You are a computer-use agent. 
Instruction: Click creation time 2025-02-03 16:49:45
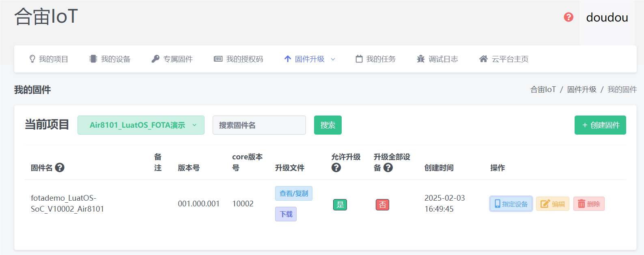click(445, 204)
